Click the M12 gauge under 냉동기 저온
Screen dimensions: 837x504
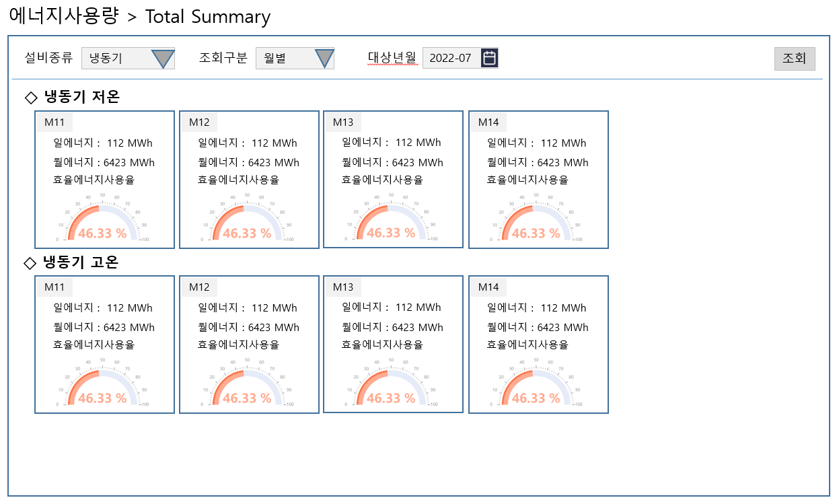(247, 220)
